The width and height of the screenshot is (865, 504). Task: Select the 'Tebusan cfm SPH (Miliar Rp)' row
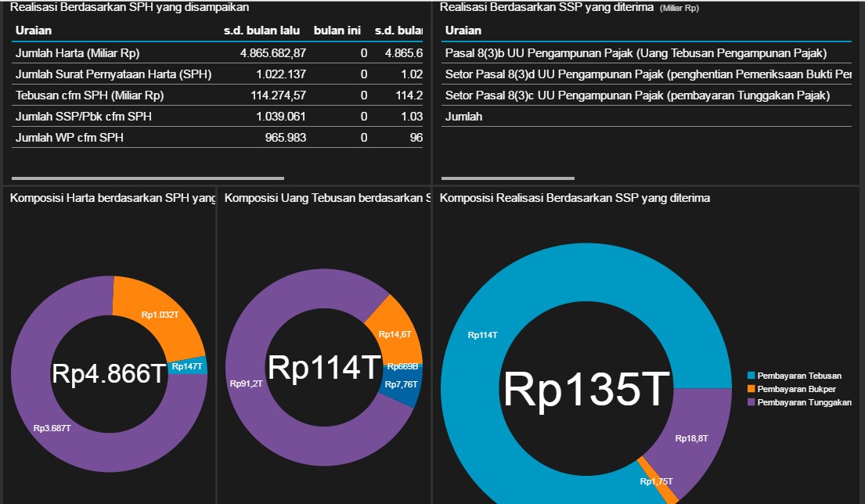(x=217, y=95)
